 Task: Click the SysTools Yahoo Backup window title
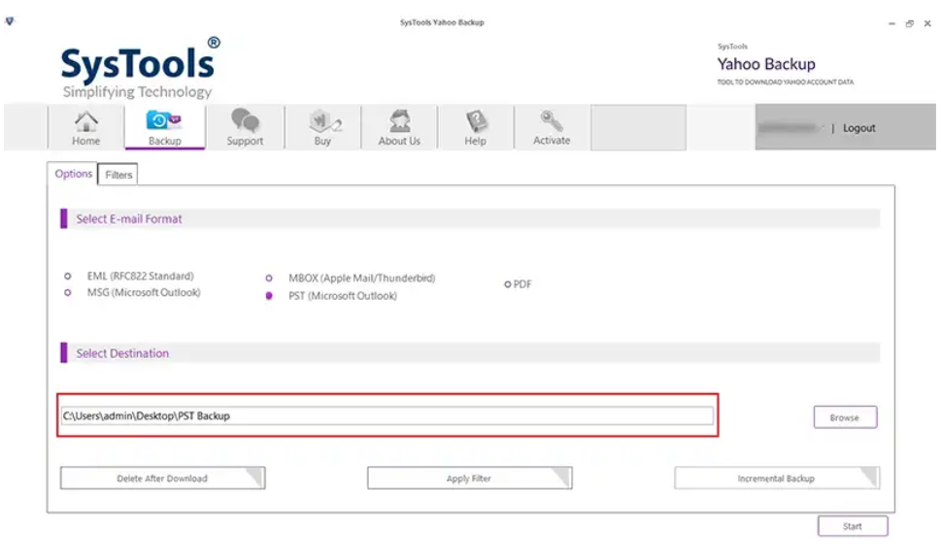coord(442,22)
